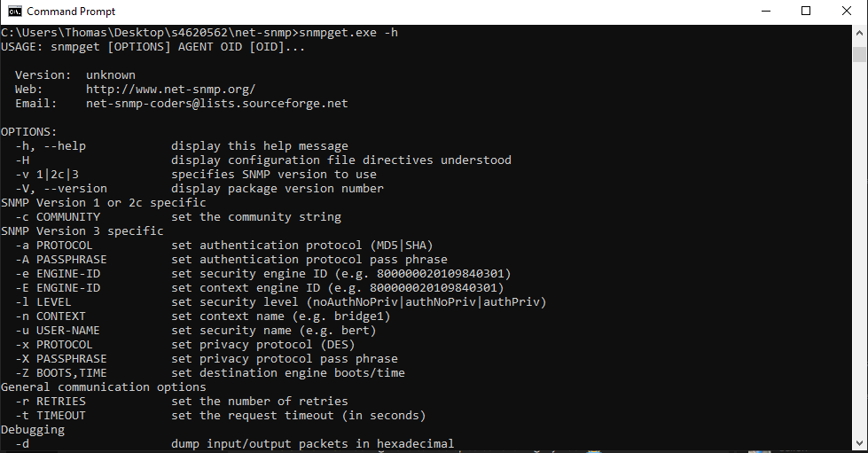This screenshot has width=868, height=453.
Task: Click the General communication options heading
Action: tap(103, 387)
